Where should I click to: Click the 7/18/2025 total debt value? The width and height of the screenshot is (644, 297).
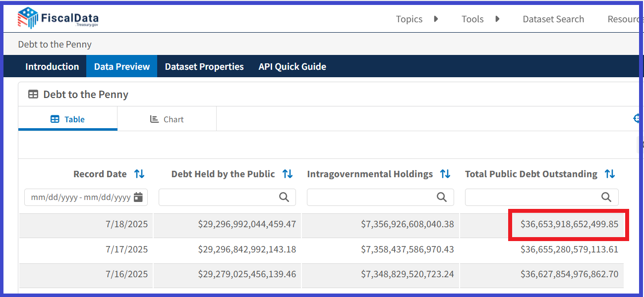pyautogui.click(x=569, y=224)
